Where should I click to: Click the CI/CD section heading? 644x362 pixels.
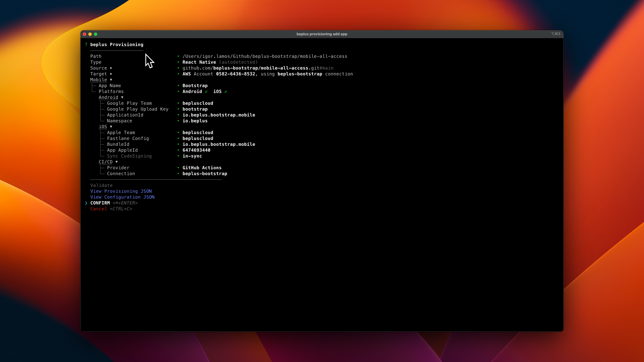click(105, 162)
